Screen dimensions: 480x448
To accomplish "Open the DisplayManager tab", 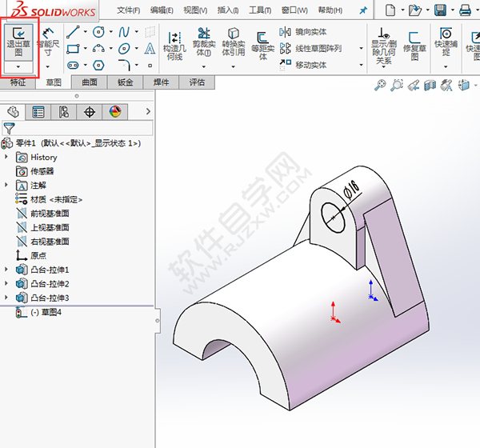I will 115,112.
